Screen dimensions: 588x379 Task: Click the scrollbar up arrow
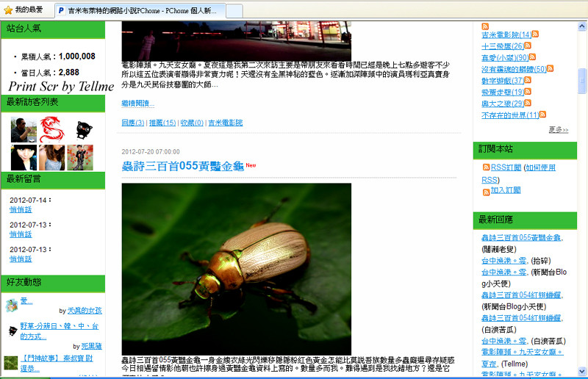582,26
